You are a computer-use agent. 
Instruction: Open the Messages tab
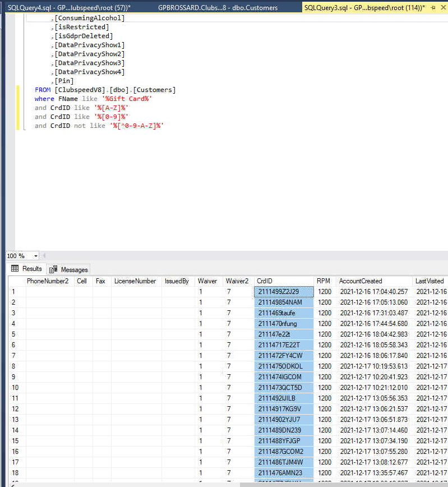point(68,269)
